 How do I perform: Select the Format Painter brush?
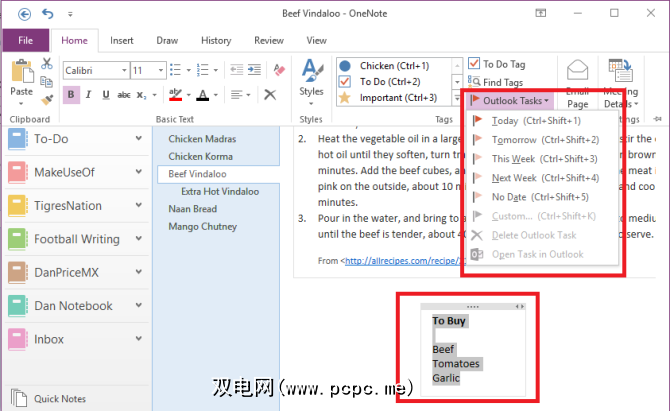click(47, 100)
